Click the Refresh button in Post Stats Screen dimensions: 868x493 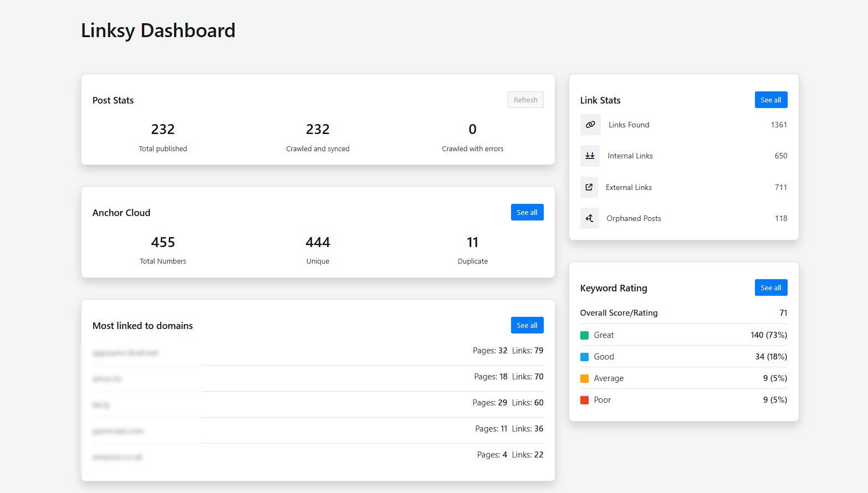525,100
